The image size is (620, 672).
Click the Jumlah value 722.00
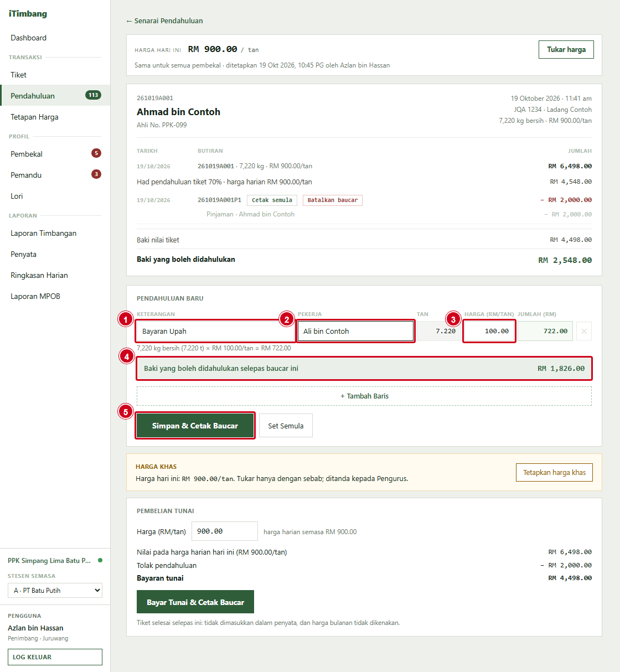click(545, 331)
